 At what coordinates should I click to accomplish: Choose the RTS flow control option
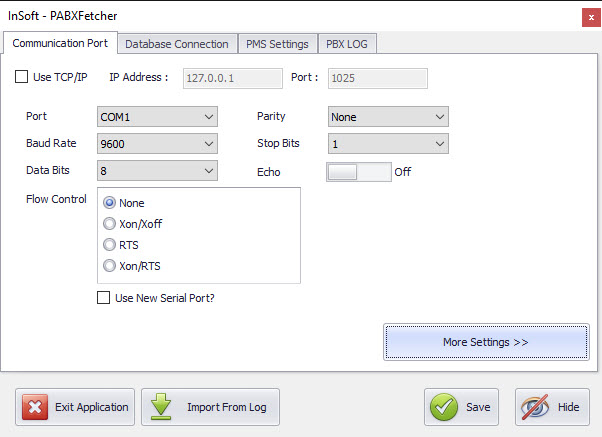tap(110, 245)
